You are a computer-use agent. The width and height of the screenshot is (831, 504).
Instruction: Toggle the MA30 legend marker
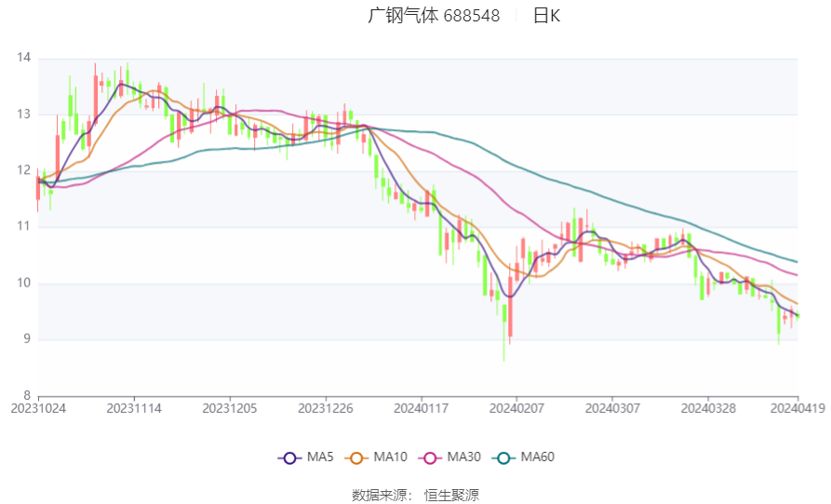point(430,458)
